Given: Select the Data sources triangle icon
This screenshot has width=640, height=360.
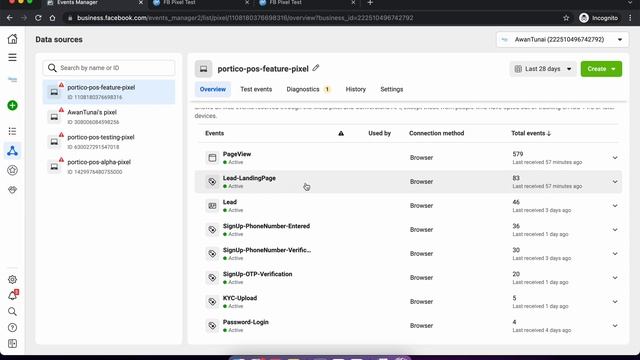Looking at the screenshot, I should tap(12, 151).
